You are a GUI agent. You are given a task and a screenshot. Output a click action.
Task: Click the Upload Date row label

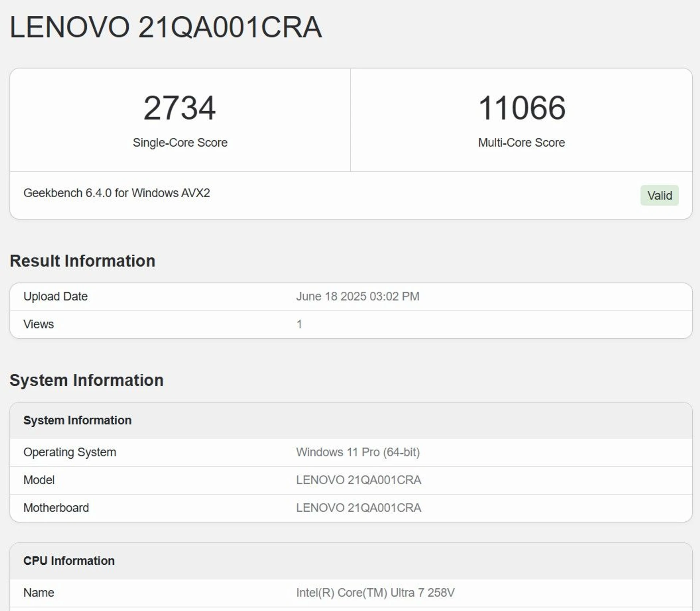pos(55,296)
